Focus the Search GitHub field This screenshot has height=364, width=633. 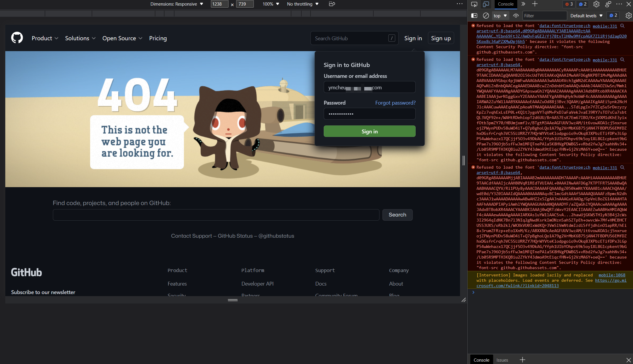click(354, 38)
